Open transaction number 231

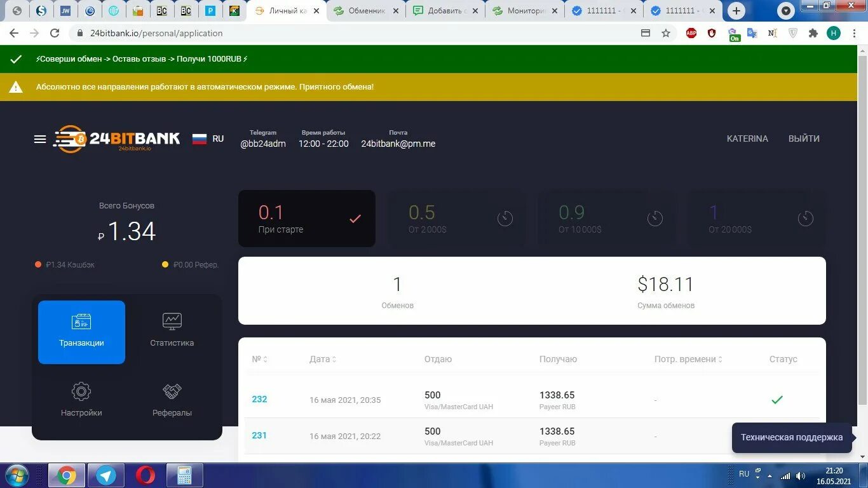pyautogui.click(x=259, y=435)
